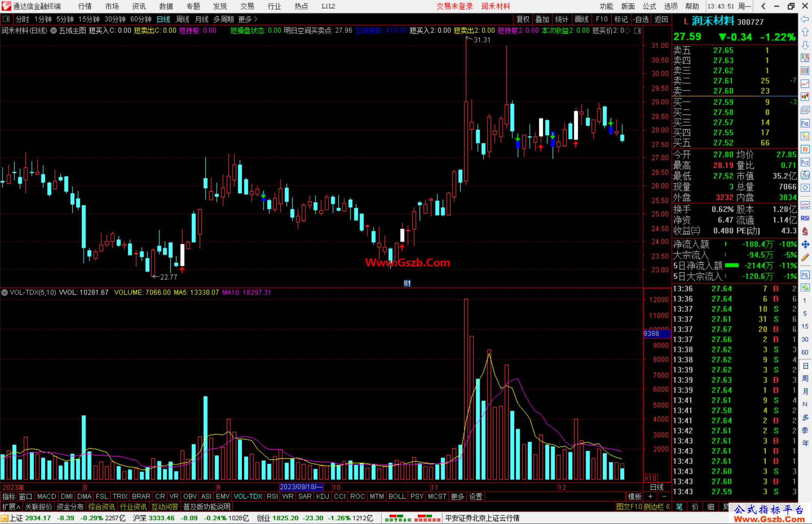This screenshot has height=524, width=812.
Task: Open the orange document report sidebar icon
Action: click(805, 149)
